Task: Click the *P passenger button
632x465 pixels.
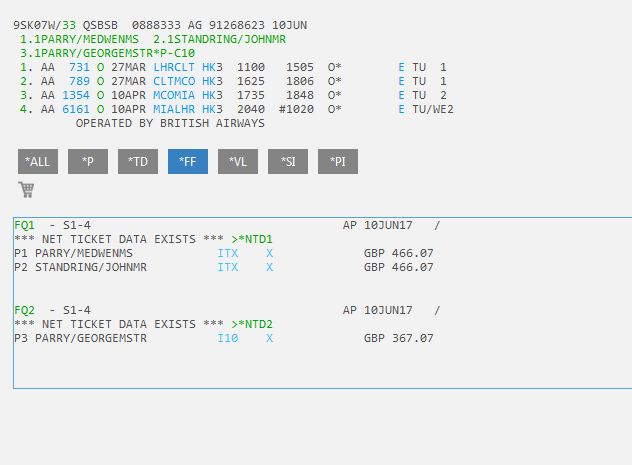Action: click(x=88, y=162)
